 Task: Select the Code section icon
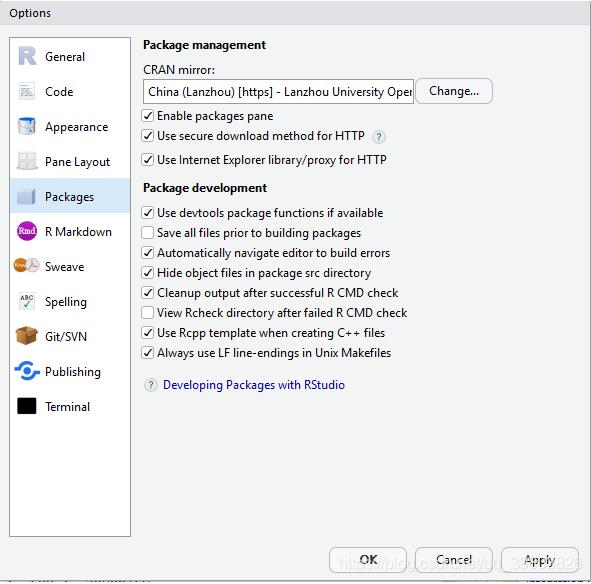pyautogui.click(x=27, y=91)
